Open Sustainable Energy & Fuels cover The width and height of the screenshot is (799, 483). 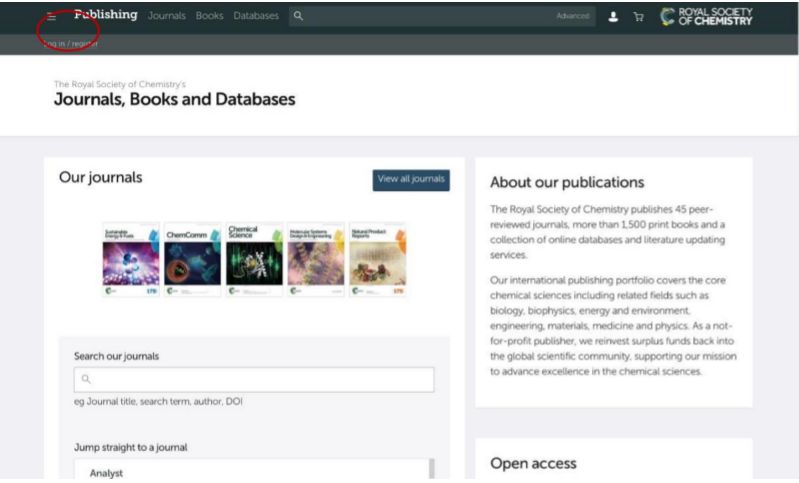pyautogui.click(x=131, y=260)
